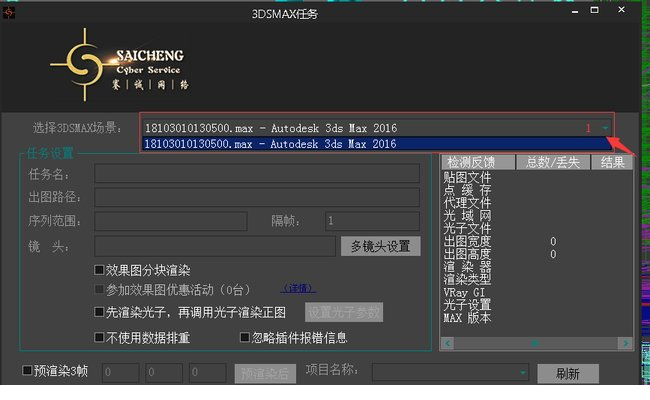Enable 效果图分块渲染 checkbox
This screenshot has height=400, width=650.
click(99, 270)
